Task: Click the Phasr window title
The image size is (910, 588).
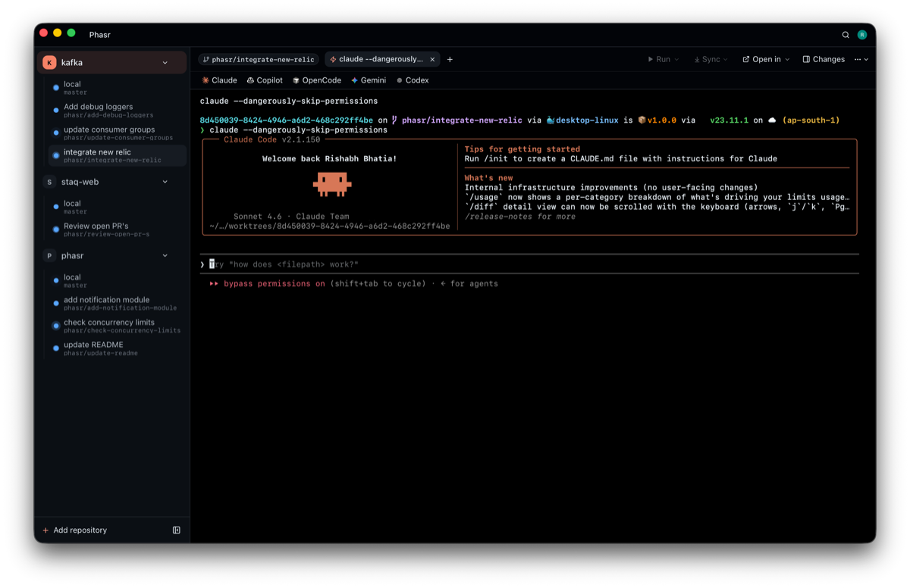Action: (x=99, y=35)
